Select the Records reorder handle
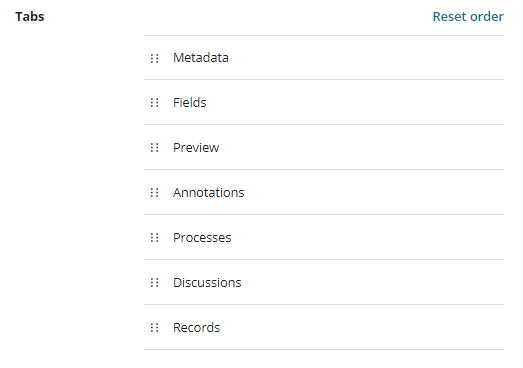 (x=154, y=328)
